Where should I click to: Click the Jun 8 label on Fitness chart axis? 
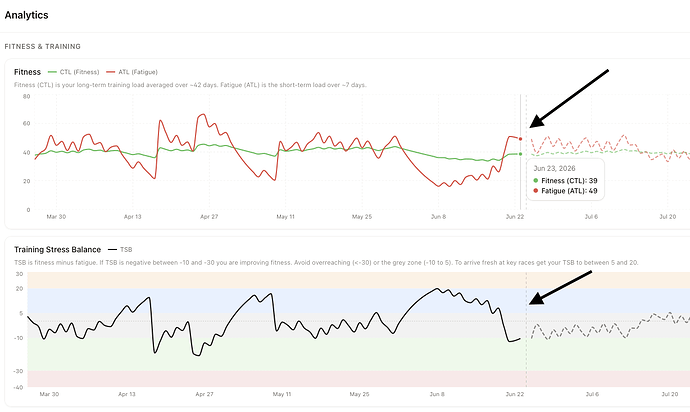pyautogui.click(x=438, y=217)
